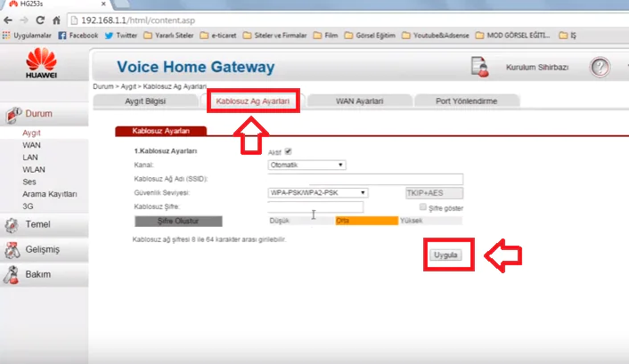Open the Twitter bookmark
This screenshot has height=364, width=629.
coord(121,36)
